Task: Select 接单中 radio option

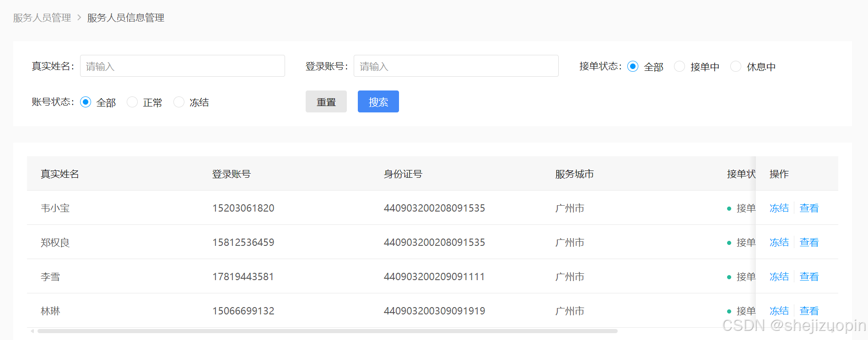Action: (679, 67)
